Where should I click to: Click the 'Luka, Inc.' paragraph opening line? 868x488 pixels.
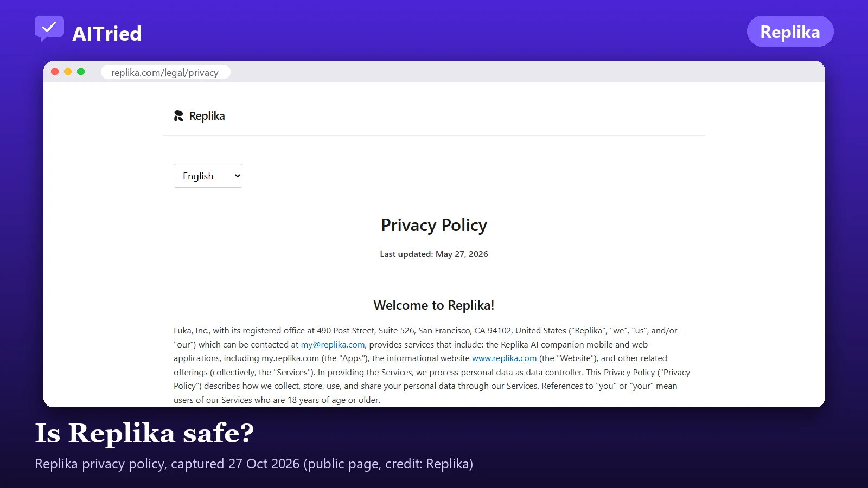425,331
